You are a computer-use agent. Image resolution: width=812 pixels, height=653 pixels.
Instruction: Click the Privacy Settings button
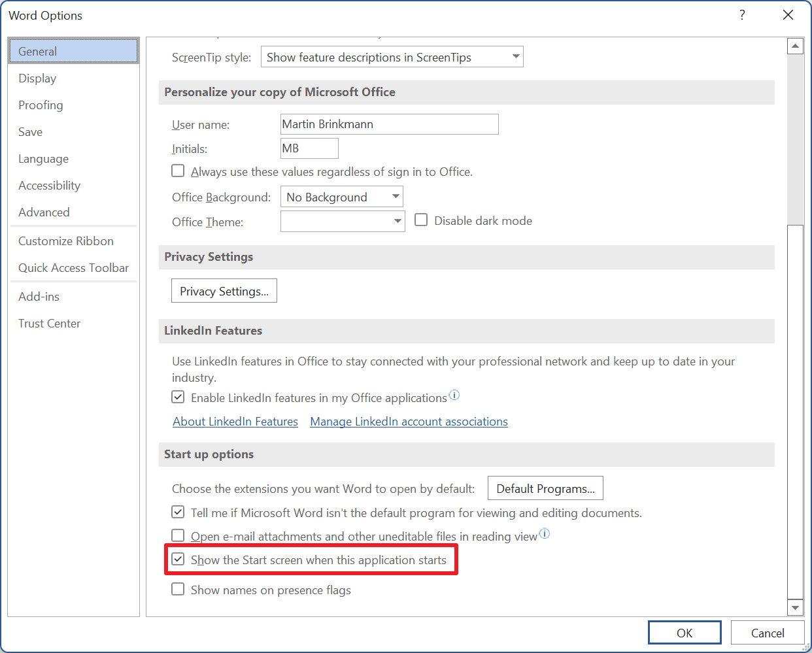pos(224,290)
